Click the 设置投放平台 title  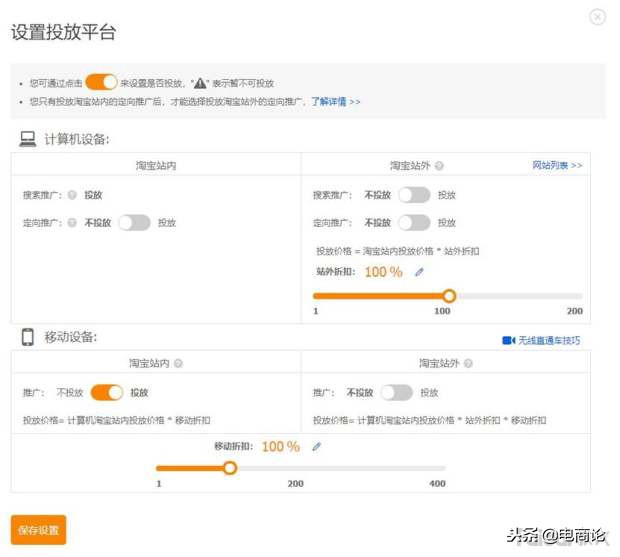pyautogui.click(x=63, y=32)
